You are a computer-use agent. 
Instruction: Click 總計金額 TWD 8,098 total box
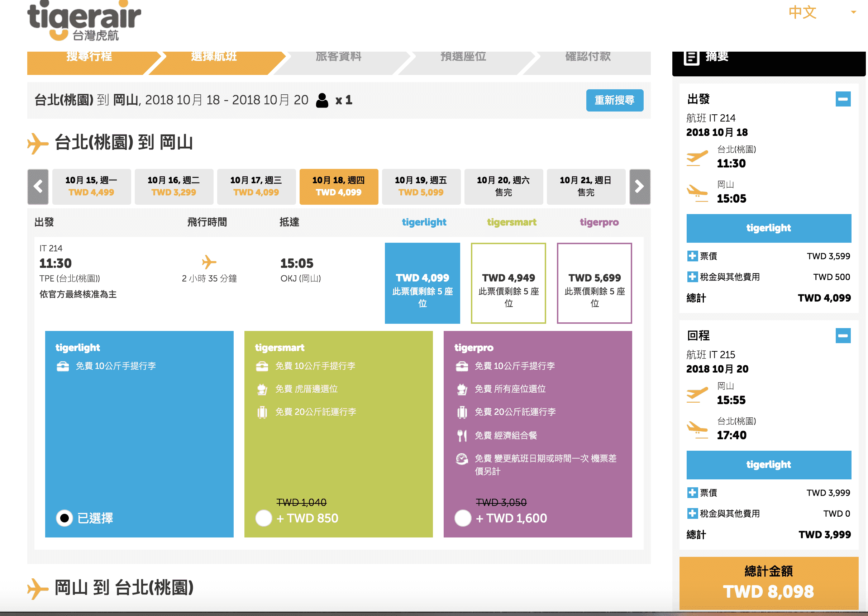pos(769,583)
